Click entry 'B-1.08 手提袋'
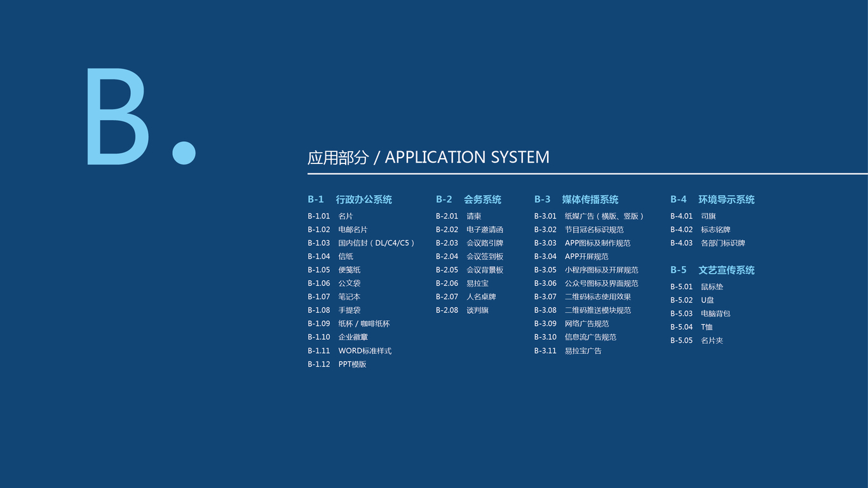Image resolution: width=868 pixels, height=488 pixels. 334,310
